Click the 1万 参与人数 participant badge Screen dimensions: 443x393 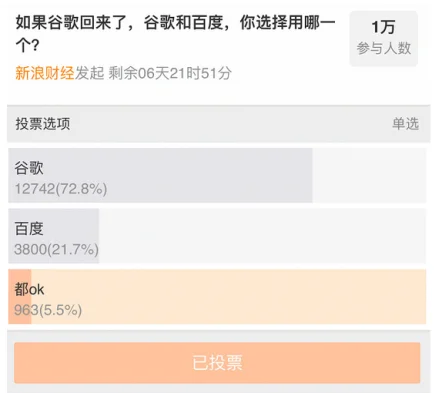coord(383,38)
